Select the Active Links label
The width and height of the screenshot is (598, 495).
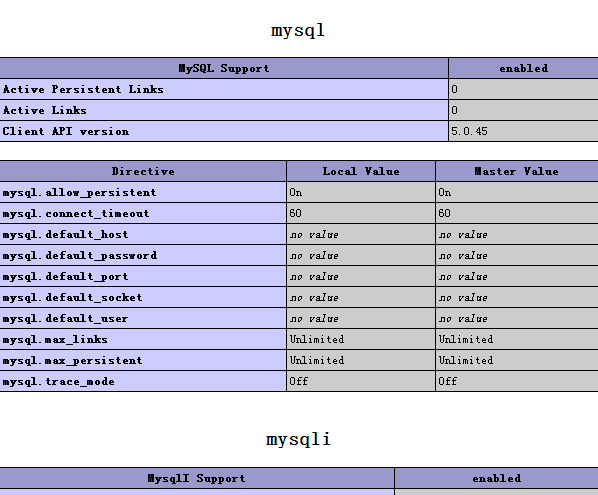pyautogui.click(x=45, y=110)
